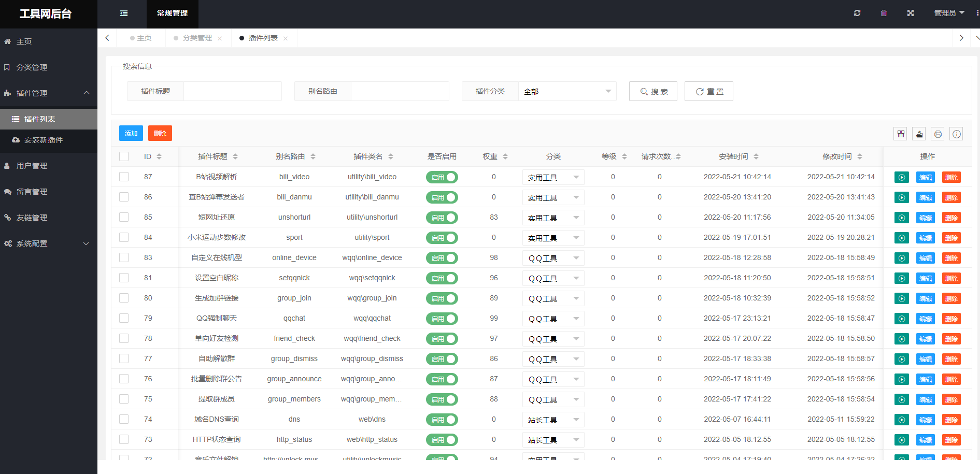Switch to the 分类管理 tab

point(197,38)
